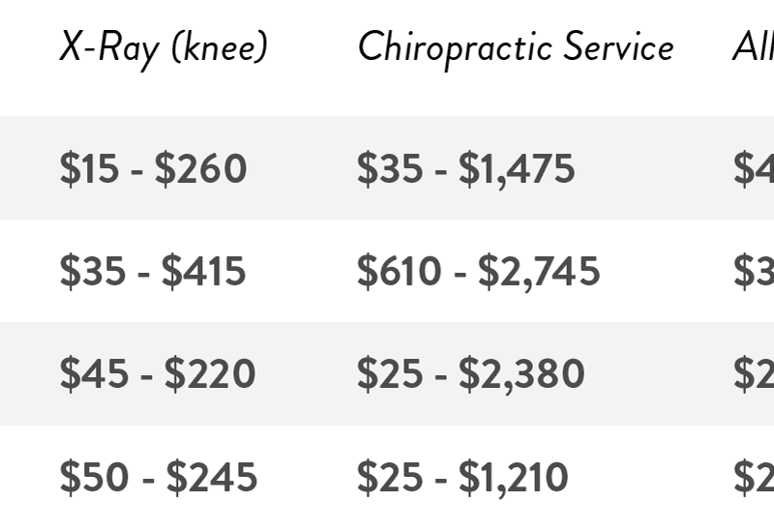Select the $220 X-Ray high price
Image resolution: width=774 pixels, height=532 pixels.
[209, 374]
